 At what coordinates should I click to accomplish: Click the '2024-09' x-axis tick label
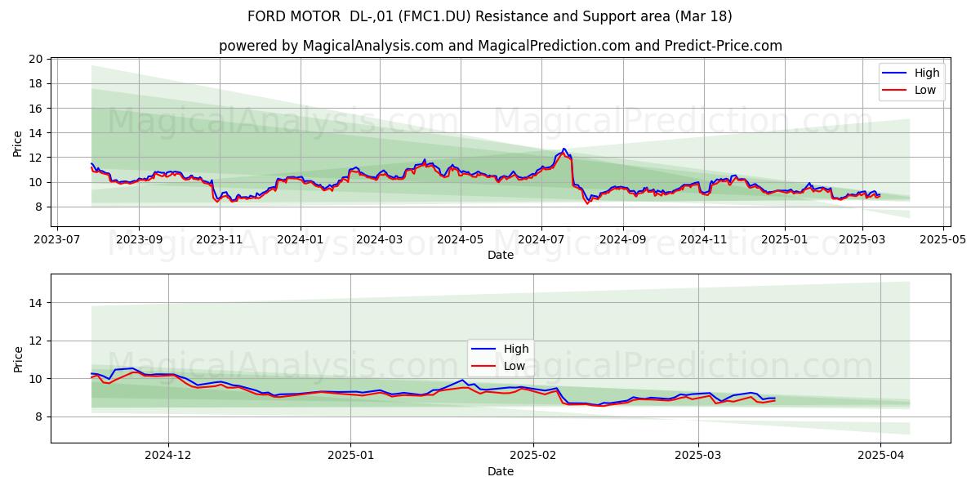pos(622,240)
